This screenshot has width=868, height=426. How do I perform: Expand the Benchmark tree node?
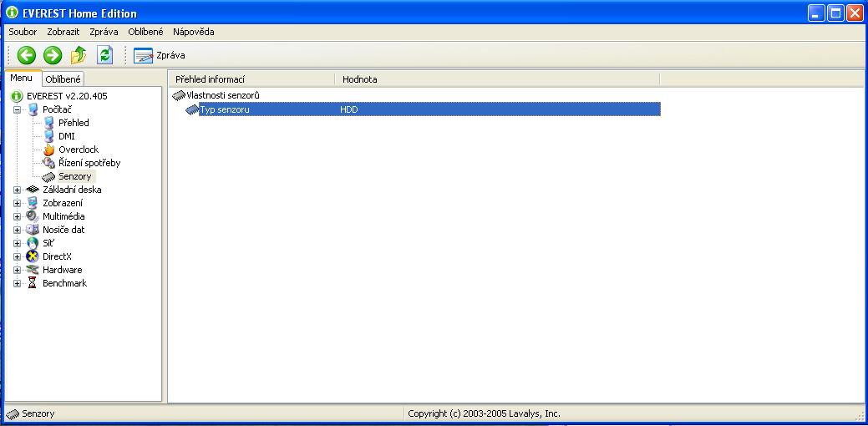tap(18, 283)
